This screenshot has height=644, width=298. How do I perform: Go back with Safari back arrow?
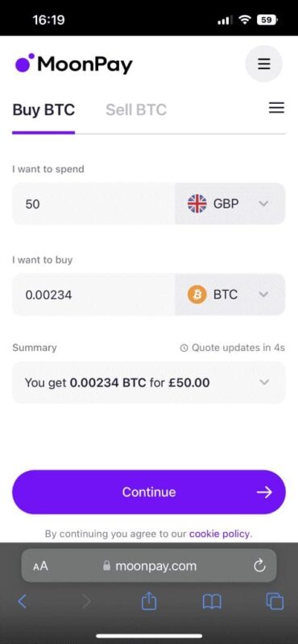click(x=23, y=602)
